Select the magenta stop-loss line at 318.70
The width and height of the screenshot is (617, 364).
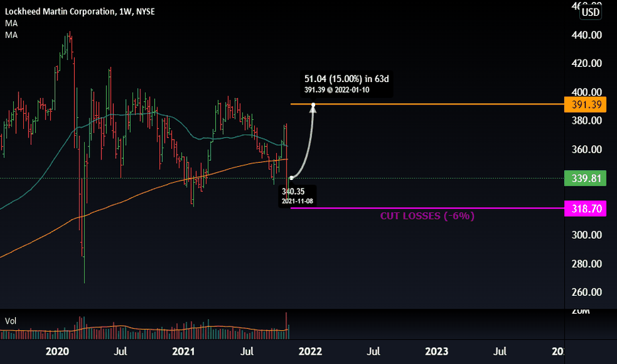(427, 208)
